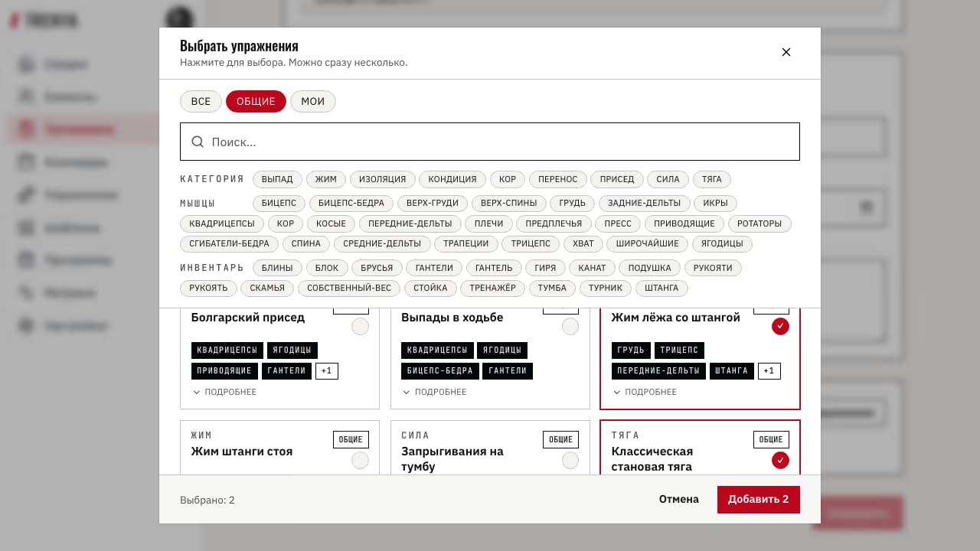Click Отмена to cancel selection

click(x=679, y=499)
